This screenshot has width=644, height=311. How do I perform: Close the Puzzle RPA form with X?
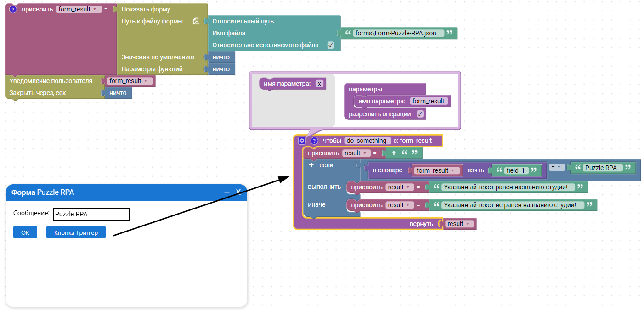(x=238, y=192)
